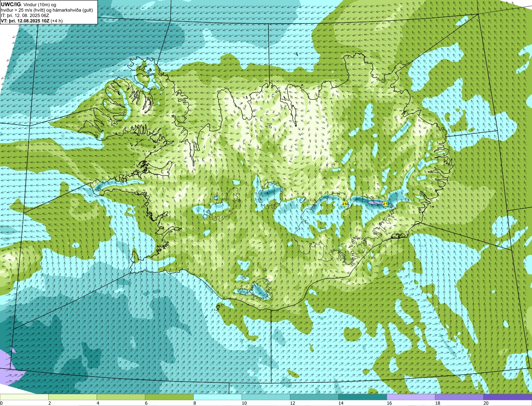Image resolution: width=532 pixels, height=406 pixels.
Task: Pick the pale cream 0–2 m/s legend swatch
Action: pyautogui.click(x=24, y=397)
